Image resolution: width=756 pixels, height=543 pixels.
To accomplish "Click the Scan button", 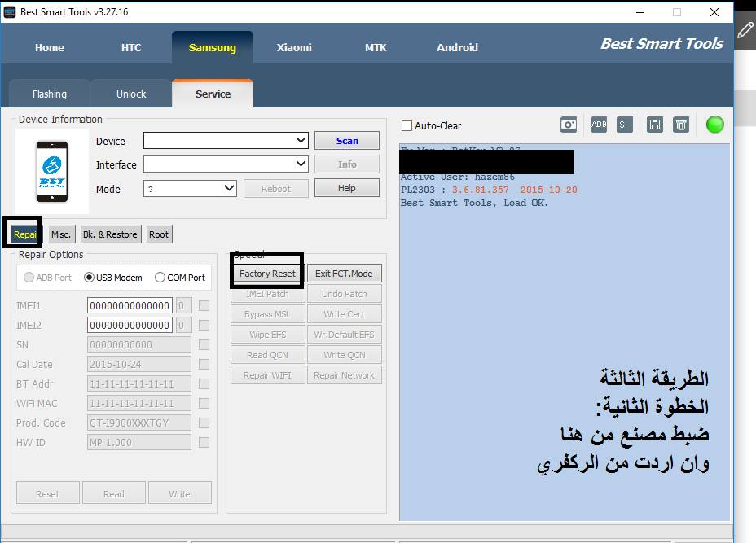I will coord(347,141).
